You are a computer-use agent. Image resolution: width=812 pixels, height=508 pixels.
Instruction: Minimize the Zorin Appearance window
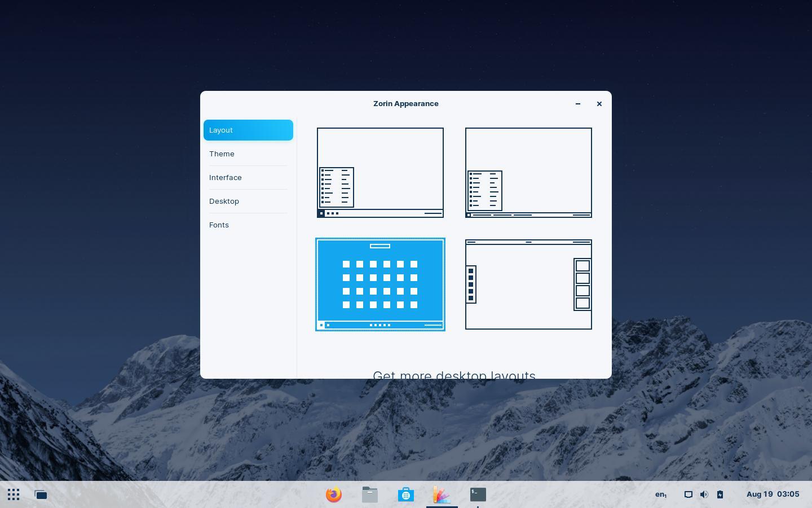(x=578, y=104)
